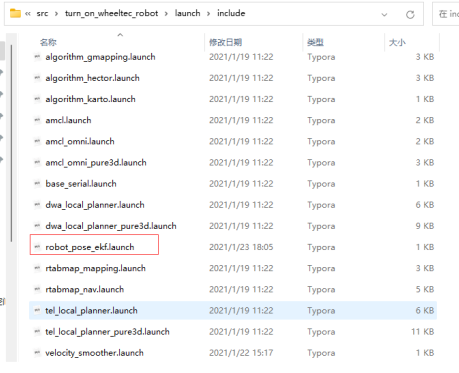Click file icon of algorithm_karto.launch
The height and width of the screenshot is (373, 459).
click(37, 99)
